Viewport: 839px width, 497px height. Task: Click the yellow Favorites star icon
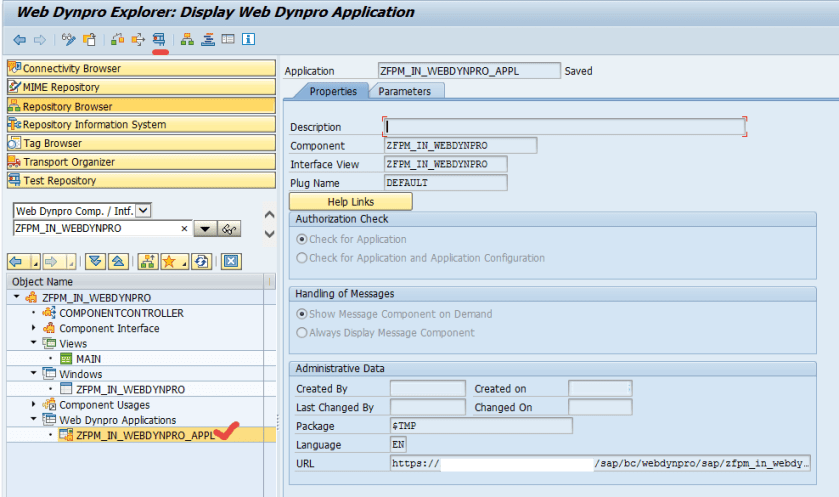171,261
